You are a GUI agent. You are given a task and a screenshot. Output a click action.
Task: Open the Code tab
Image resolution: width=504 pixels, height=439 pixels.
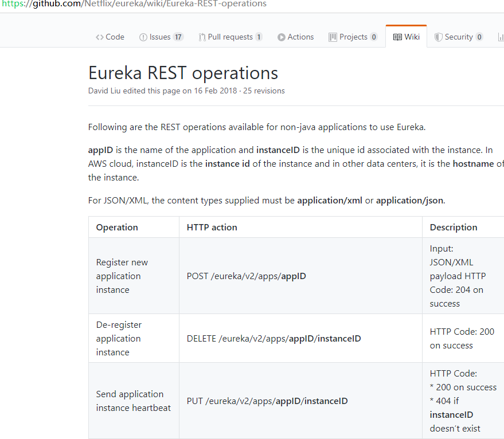(110, 37)
